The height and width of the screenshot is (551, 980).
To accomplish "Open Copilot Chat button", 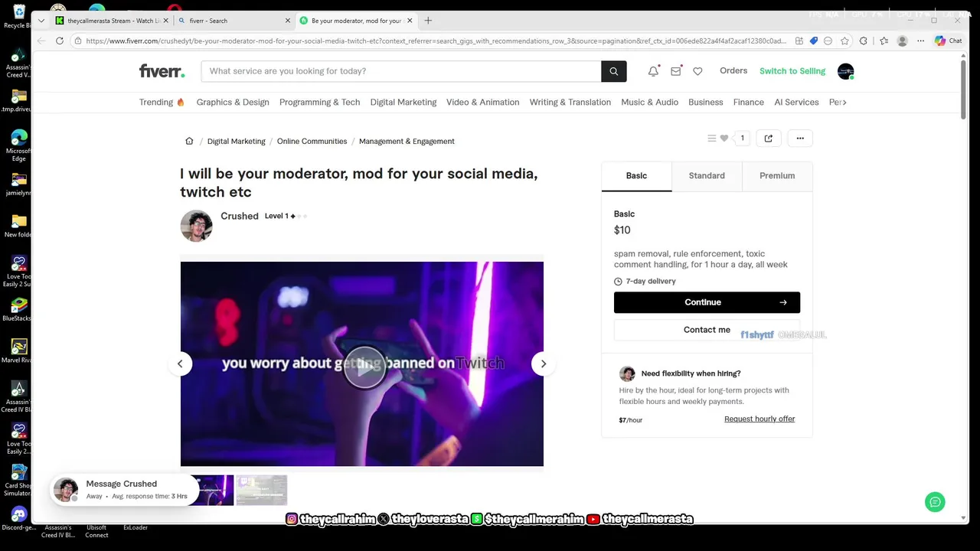I will click(948, 41).
